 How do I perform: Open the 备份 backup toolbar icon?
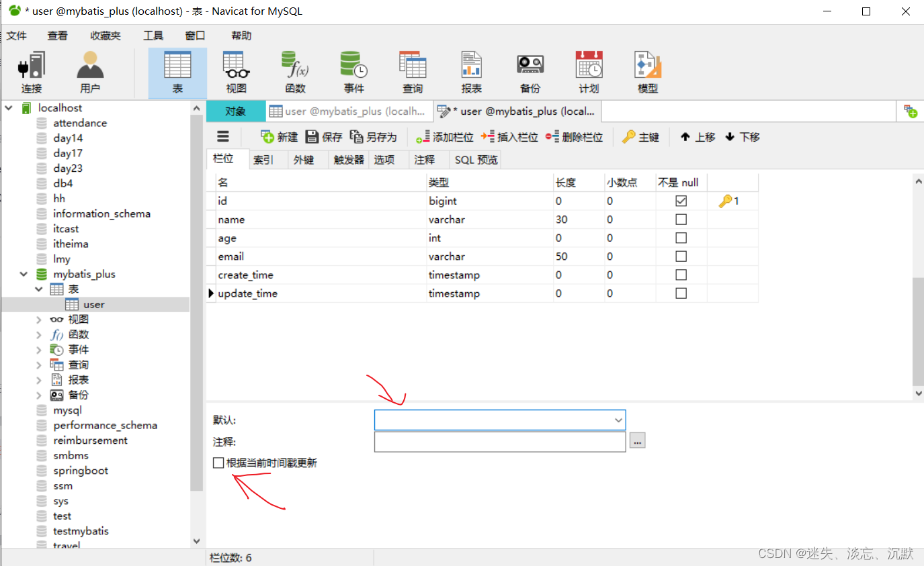[530, 73]
